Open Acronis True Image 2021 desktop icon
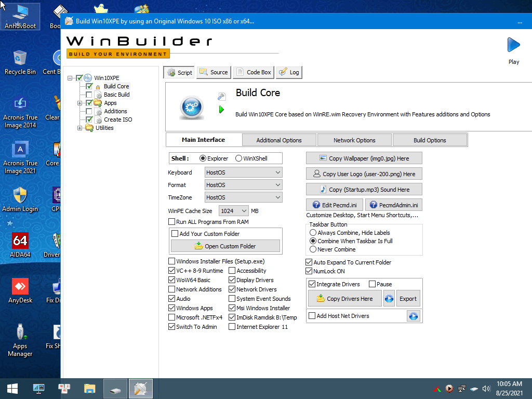The width and height of the screenshot is (532, 399). pos(20,158)
